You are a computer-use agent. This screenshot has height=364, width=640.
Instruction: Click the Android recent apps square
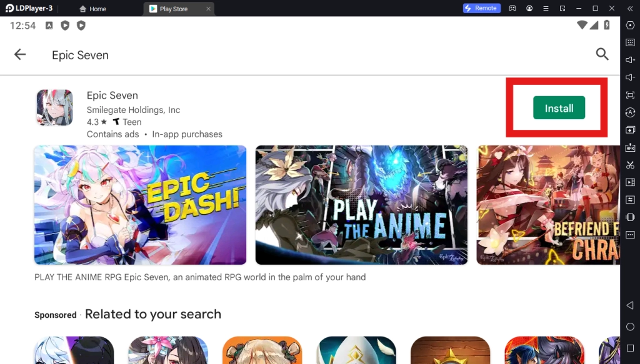point(630,348)
